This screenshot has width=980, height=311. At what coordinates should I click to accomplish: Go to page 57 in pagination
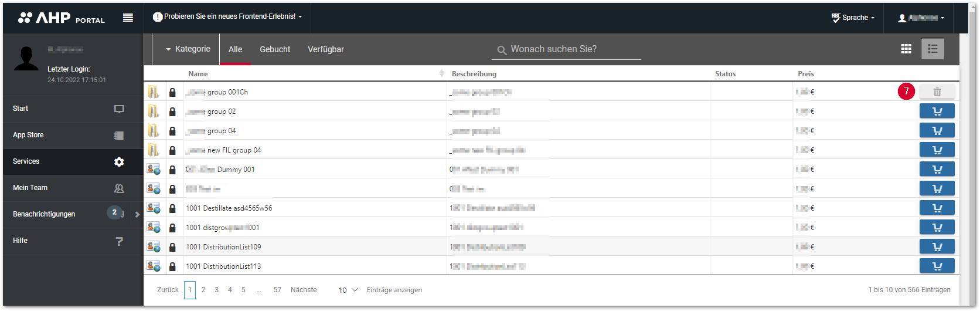point(277,290)
